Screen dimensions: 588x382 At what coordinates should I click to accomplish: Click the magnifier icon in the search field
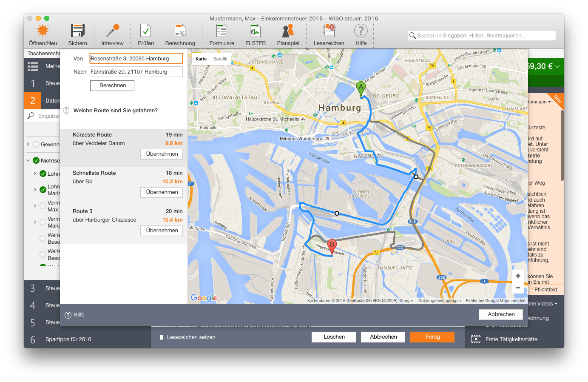click(412, 36)
